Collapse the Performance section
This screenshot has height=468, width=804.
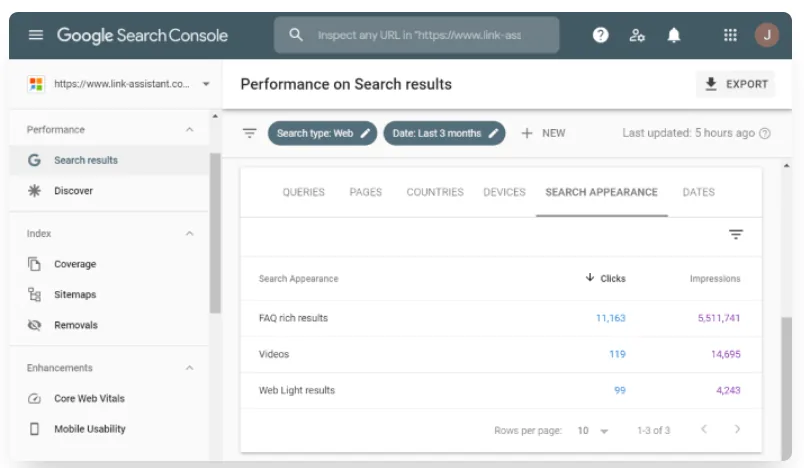pos(189,130)
